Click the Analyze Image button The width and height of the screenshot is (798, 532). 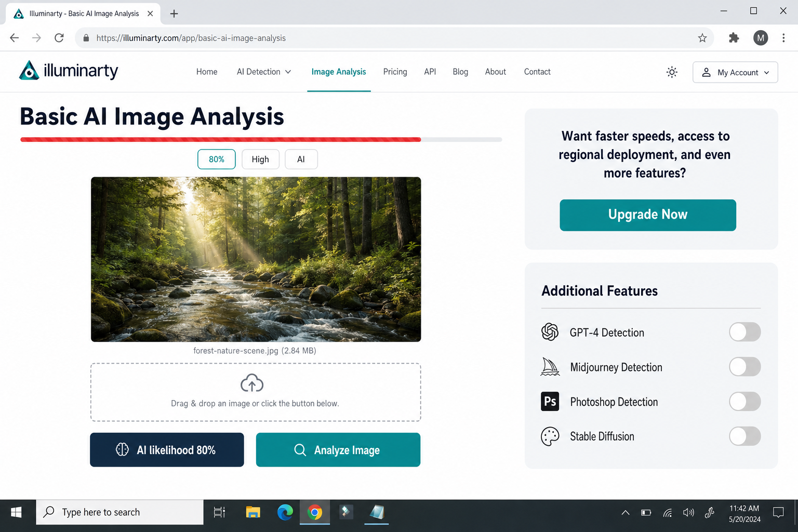click(x=338, y=450)
